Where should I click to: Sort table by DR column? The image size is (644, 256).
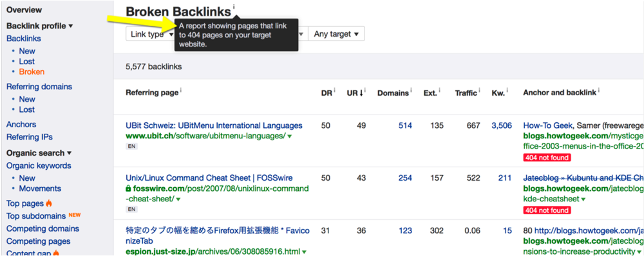(x=326, y=93)
